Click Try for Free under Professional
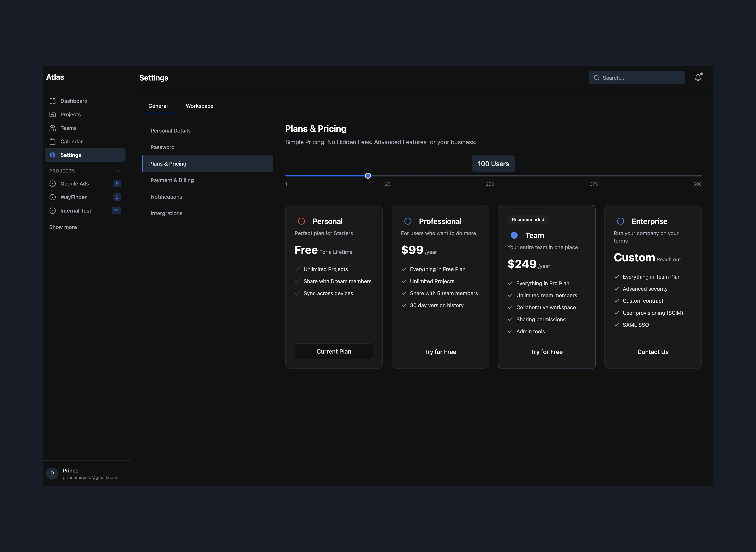The width and height of the screenshot is (756, 552). (x=440, y=351)
